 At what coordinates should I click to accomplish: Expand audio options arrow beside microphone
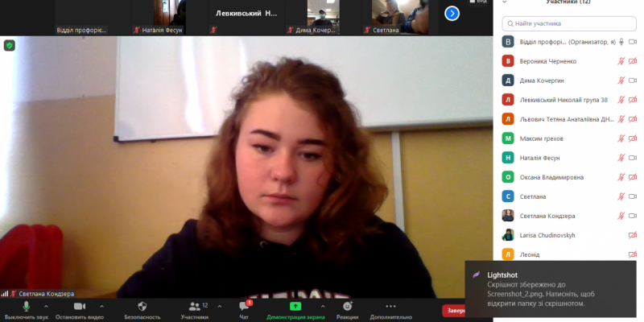pyautogui.click(x=47, y=306)
